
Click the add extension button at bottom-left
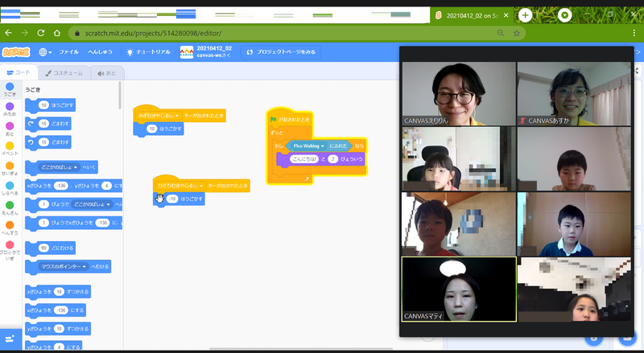click(x=10, y=339)
